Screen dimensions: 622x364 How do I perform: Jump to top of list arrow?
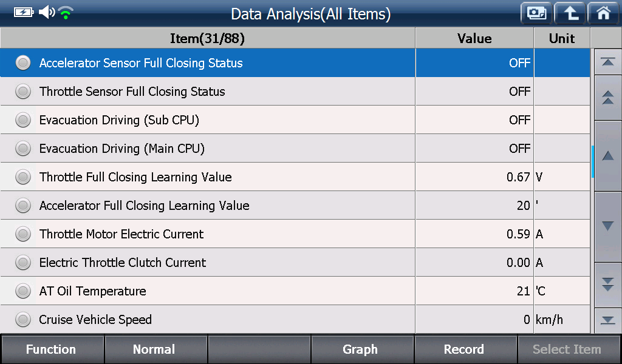(x=607, y=62)
